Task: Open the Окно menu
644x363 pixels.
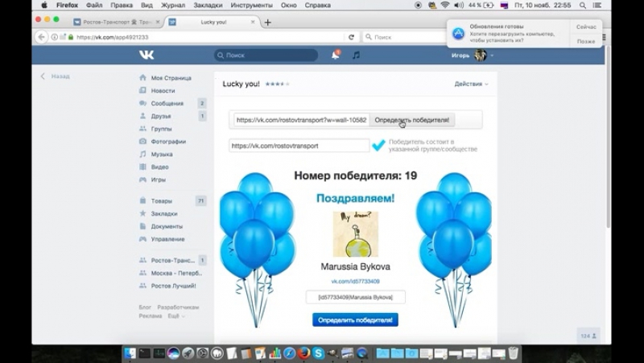Action: [289, 6]
